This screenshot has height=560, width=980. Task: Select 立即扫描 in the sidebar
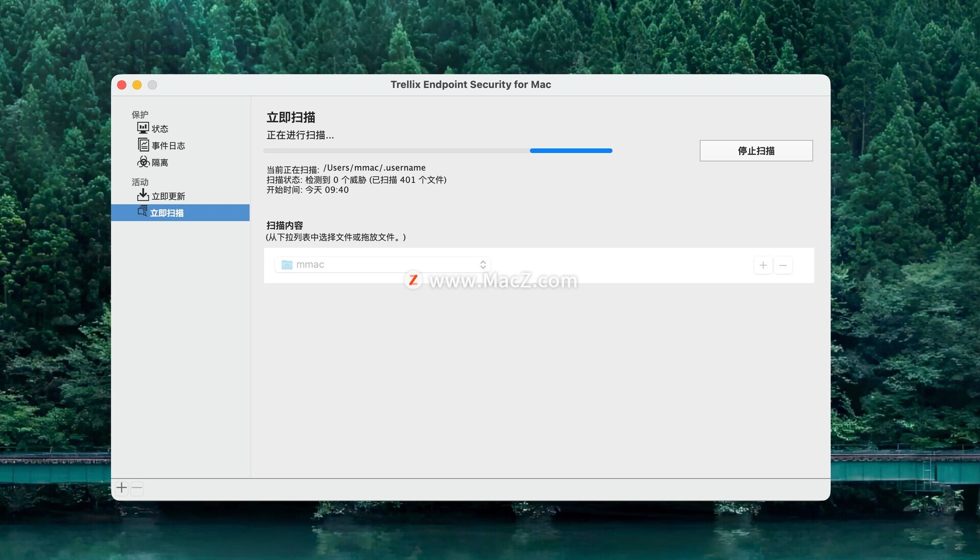pyautogui.click(x=180, y=213)
